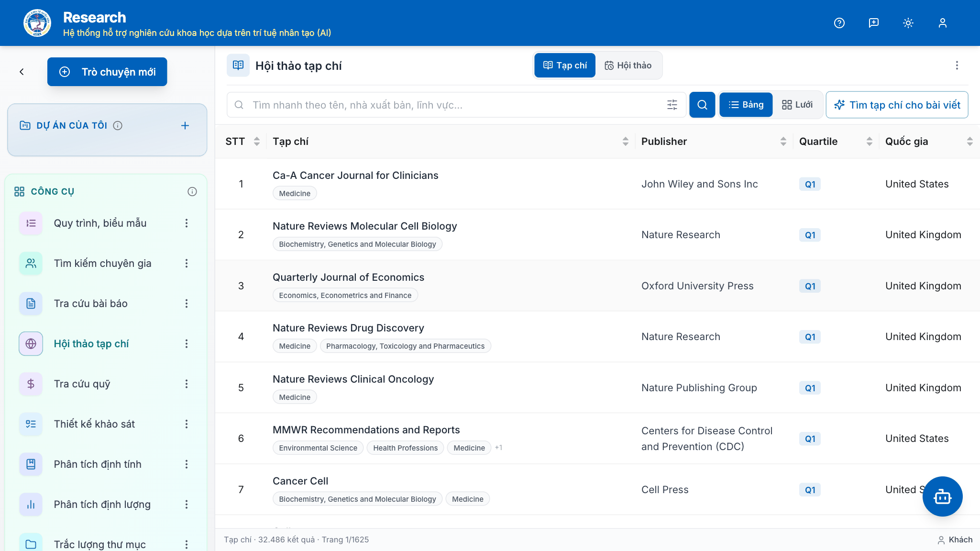The image size is (980, 551).
Task: Click Tìm tạp chí cho bài viết button
Action: click(x=897, y=105)
